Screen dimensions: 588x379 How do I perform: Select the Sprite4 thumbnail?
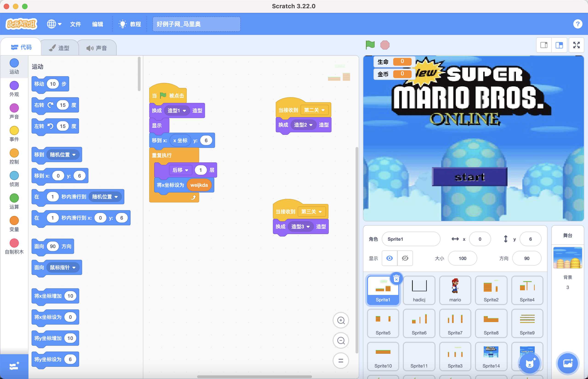coord(527,290)
